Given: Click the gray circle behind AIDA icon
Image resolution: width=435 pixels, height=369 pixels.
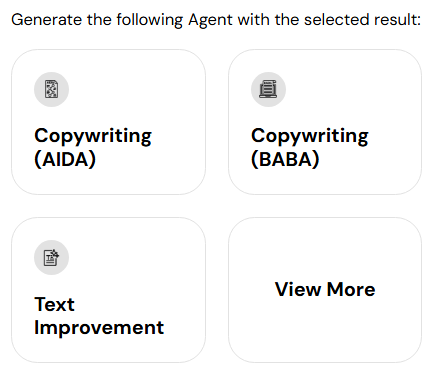Looking at the screenshot, I should (x=51, y=89).
